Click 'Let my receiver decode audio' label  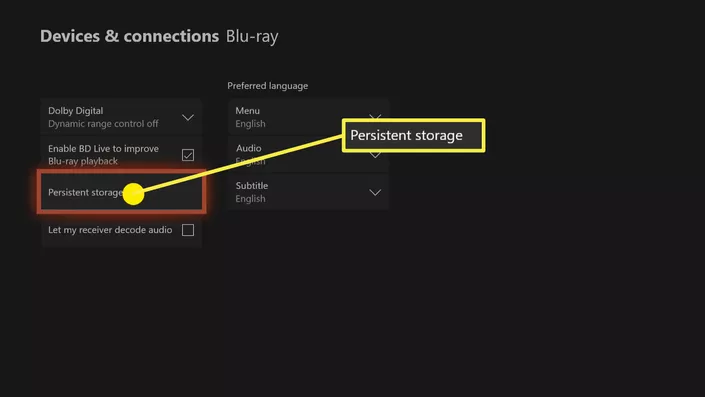(x=110, y=230)
